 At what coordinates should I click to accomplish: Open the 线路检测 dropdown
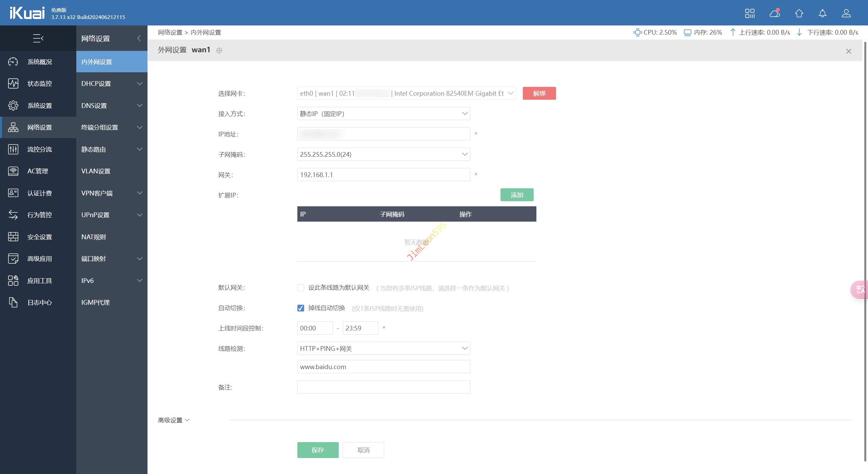click(383, 348)
